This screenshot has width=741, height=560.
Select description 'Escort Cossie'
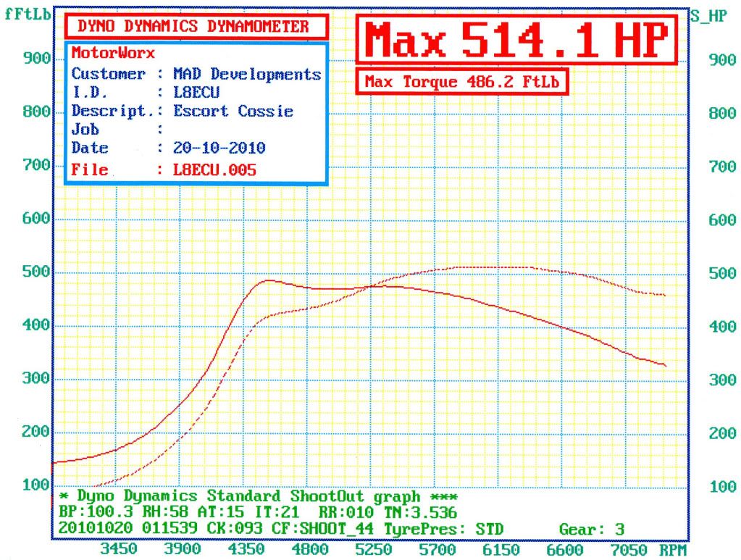coord(233,111)
